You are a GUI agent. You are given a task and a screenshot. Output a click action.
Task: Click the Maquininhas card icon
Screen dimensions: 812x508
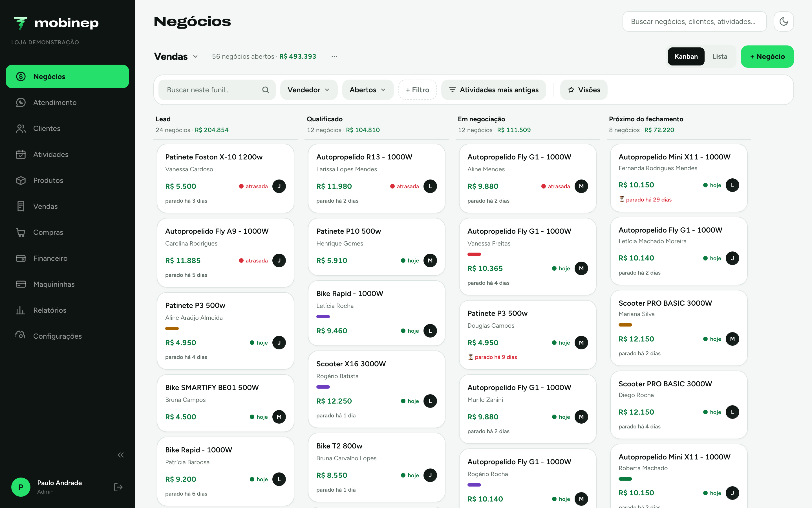21,284
